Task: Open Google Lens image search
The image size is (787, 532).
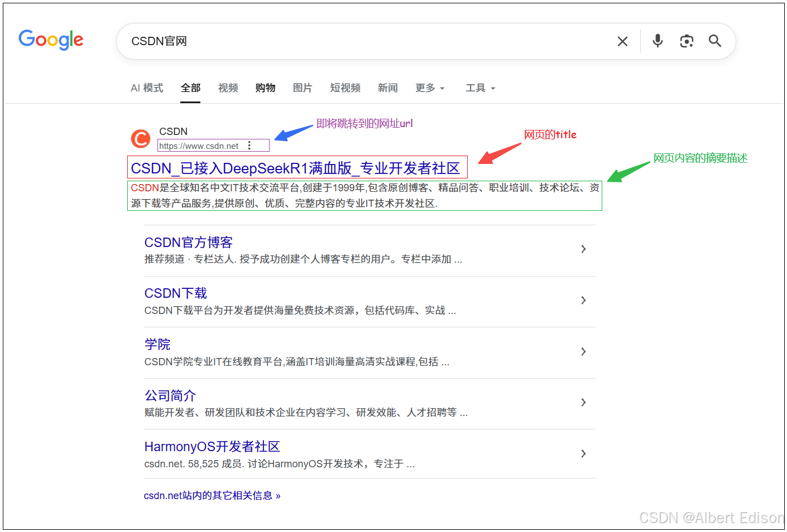Action: (687, 41)
